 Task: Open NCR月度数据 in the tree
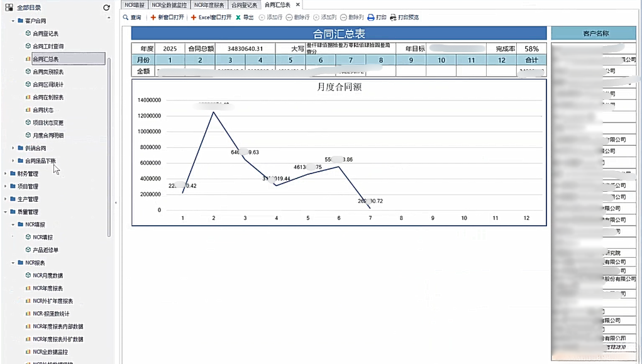point(48,275)
